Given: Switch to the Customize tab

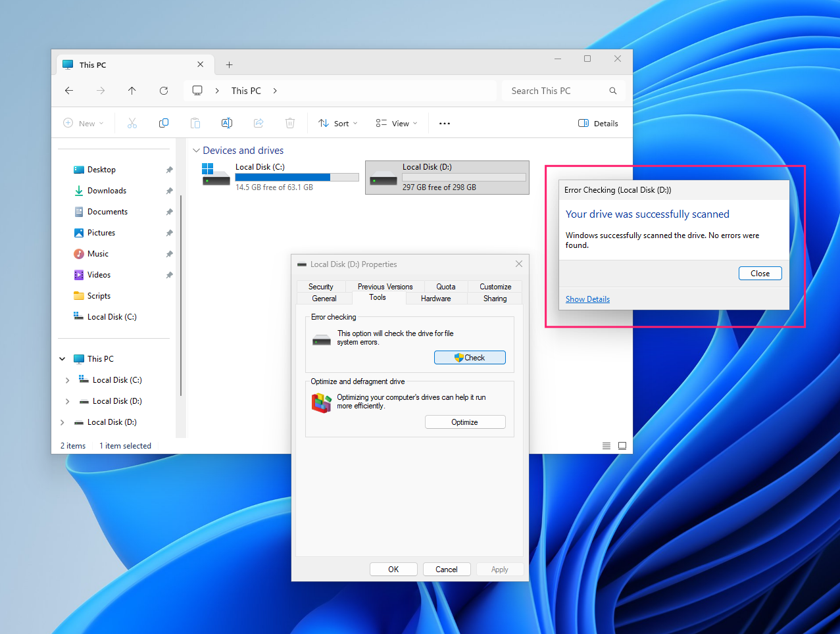Looking at the screenshot, I should click(495, 287).
